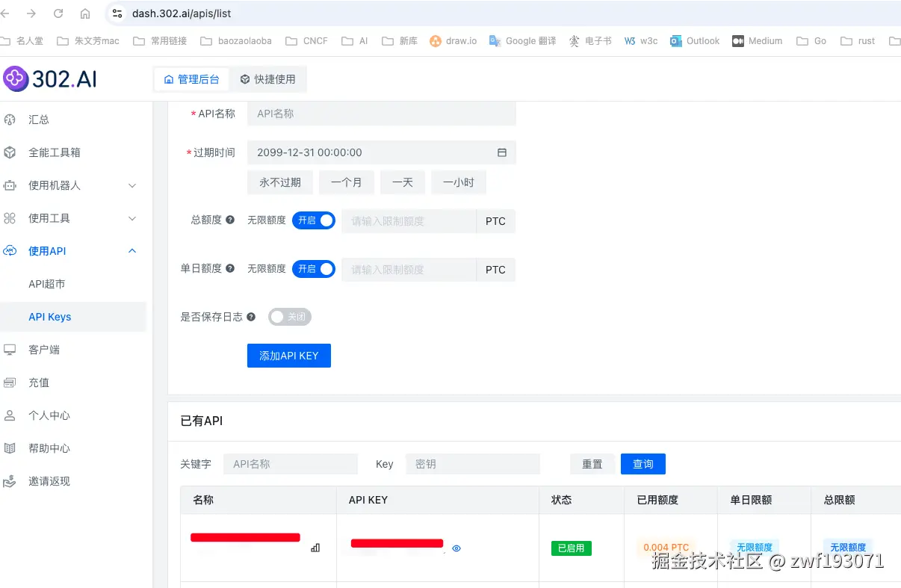Screen dimensions: 901x588
Task: Collapse 使用API sidebar section
Action: coord(72,251)
